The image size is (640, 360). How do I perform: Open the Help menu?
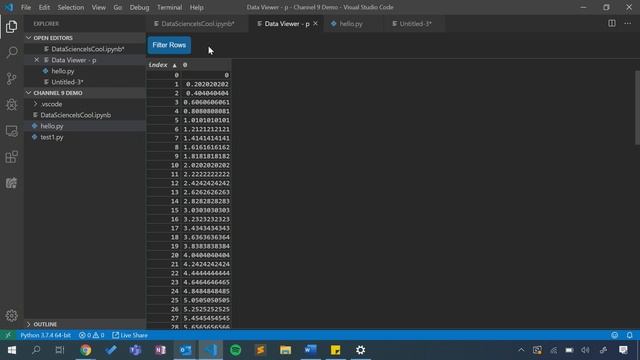[x=196, y=7]
